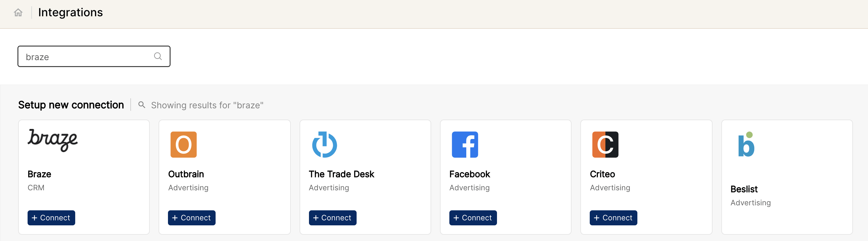Select the Braze card title
868x241 pixels.
[39, 174]
